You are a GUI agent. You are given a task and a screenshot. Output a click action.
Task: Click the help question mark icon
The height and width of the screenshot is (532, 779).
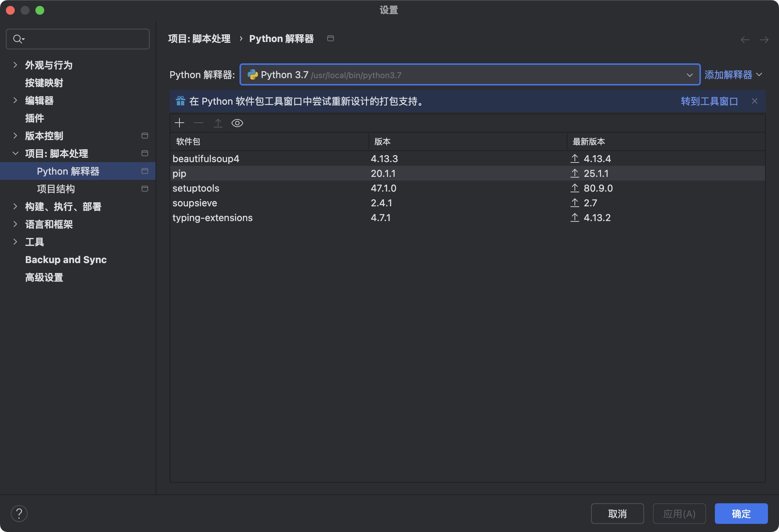pos(19,514)
